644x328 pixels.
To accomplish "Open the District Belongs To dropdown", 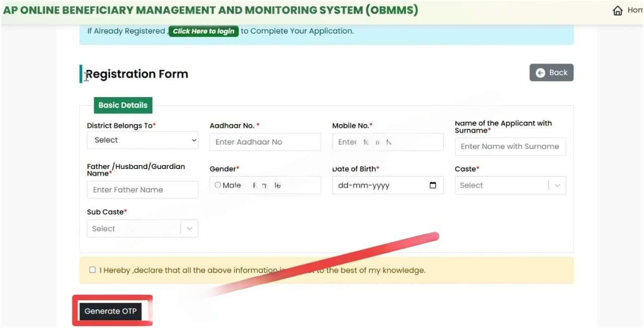I will click(142, 140).
